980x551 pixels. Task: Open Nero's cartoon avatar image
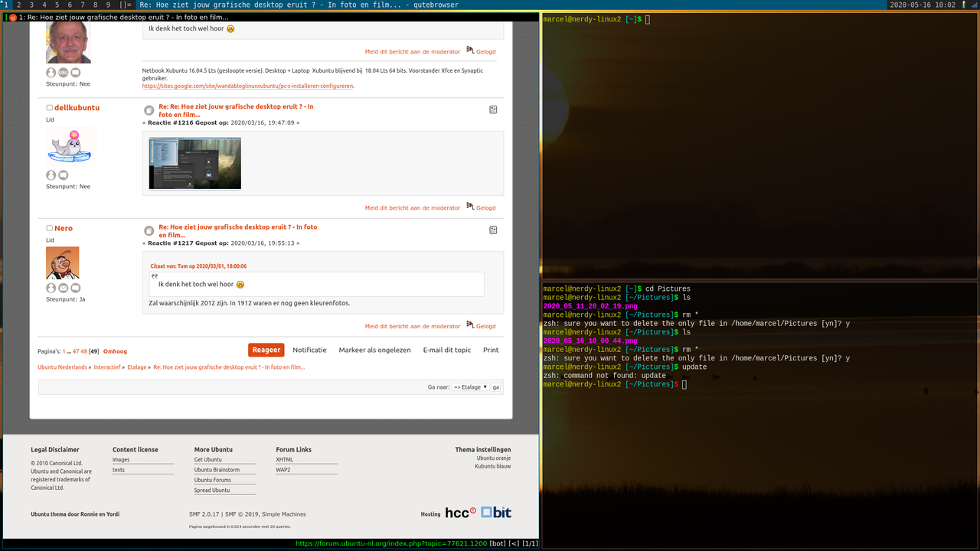point(63,262)
